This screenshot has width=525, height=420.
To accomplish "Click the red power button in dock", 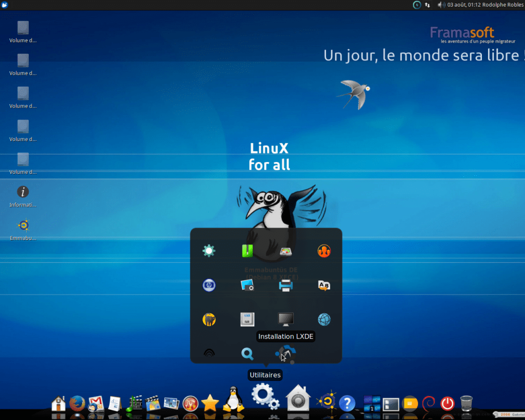I will coord(447,403).
